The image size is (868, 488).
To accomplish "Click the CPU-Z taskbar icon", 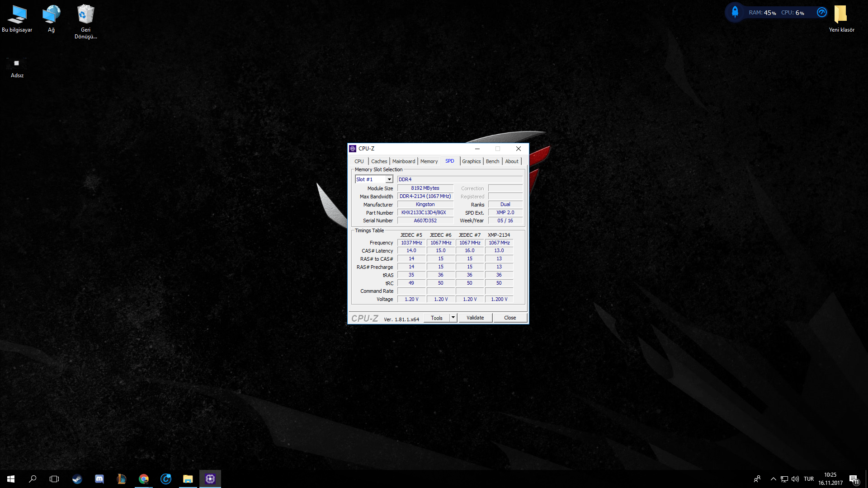I will (x=210, y=479).
